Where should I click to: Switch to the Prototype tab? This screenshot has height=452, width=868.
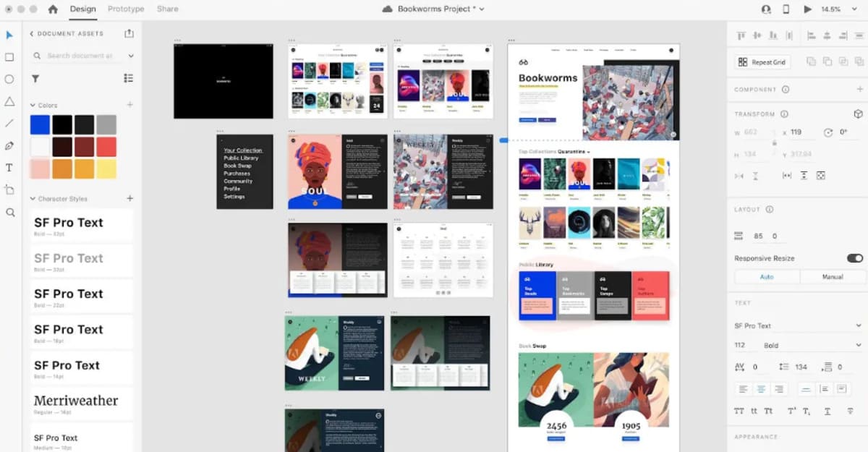point(126,9)
